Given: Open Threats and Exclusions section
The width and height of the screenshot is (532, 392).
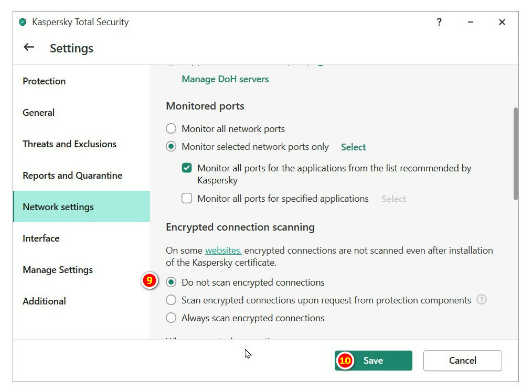Looking at the screenshot, I should (x=81, y=144).
